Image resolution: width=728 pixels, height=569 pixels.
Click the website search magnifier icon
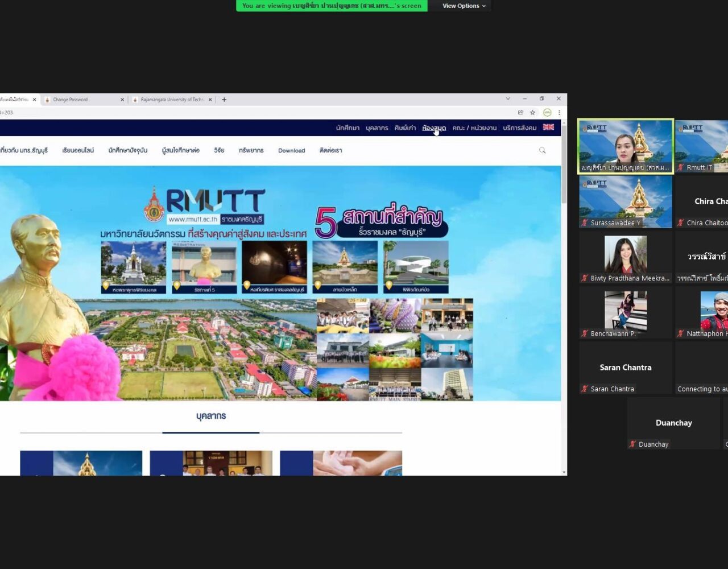[542, 150]
